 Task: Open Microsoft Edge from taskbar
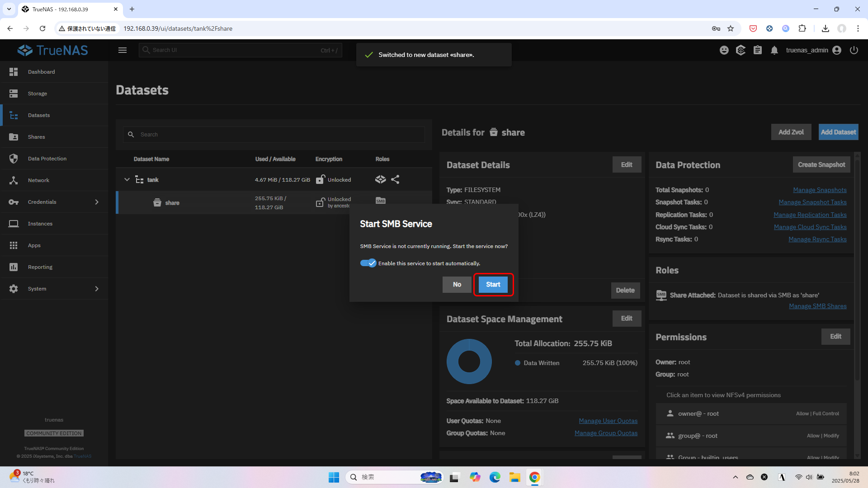495,477
